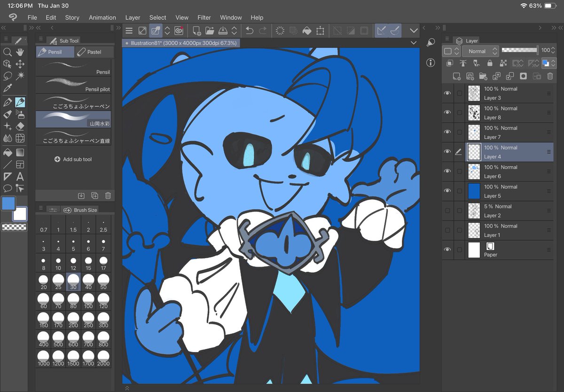
Task: Click the New layer folder icon
Action: coord(483,76)
